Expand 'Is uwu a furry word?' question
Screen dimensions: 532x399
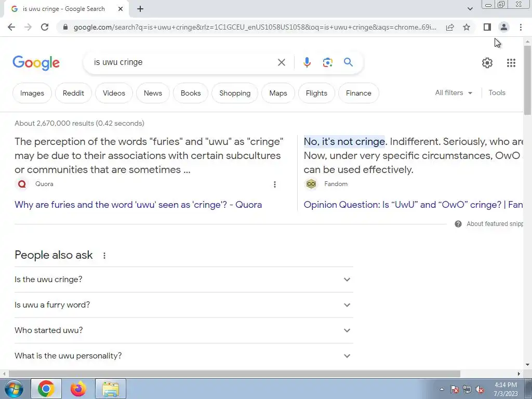pos(184,305)
